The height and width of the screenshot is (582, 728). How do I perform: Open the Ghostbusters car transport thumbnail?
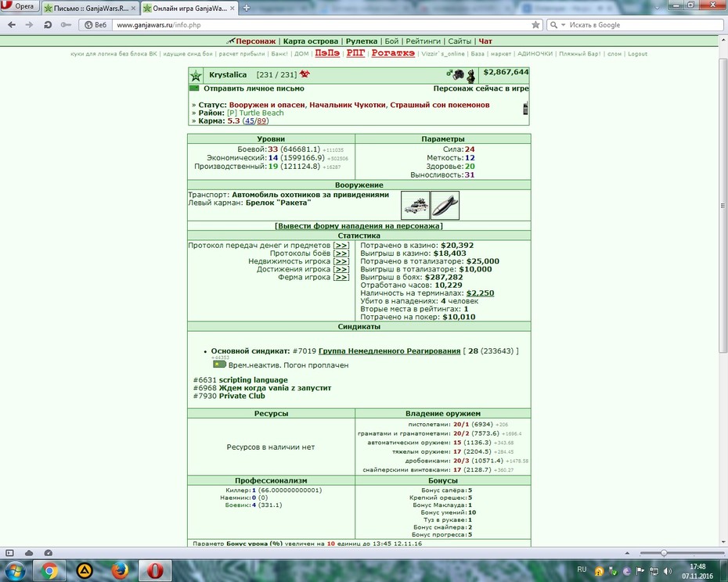coord(415,205)
